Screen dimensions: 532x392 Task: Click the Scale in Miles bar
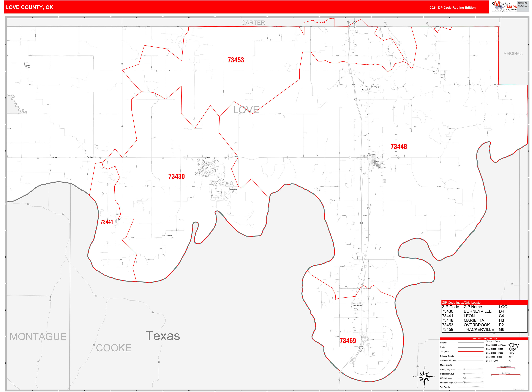click(506, 374)
